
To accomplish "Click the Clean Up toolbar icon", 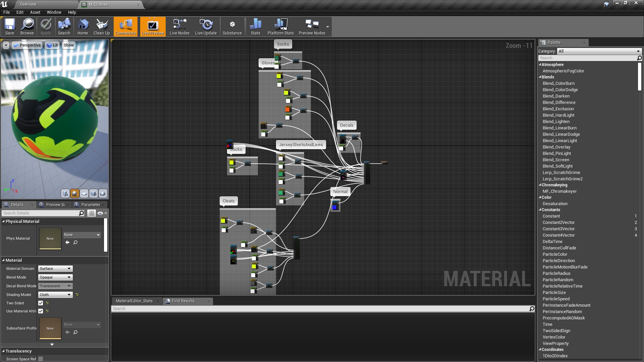I will click(102, 26).
